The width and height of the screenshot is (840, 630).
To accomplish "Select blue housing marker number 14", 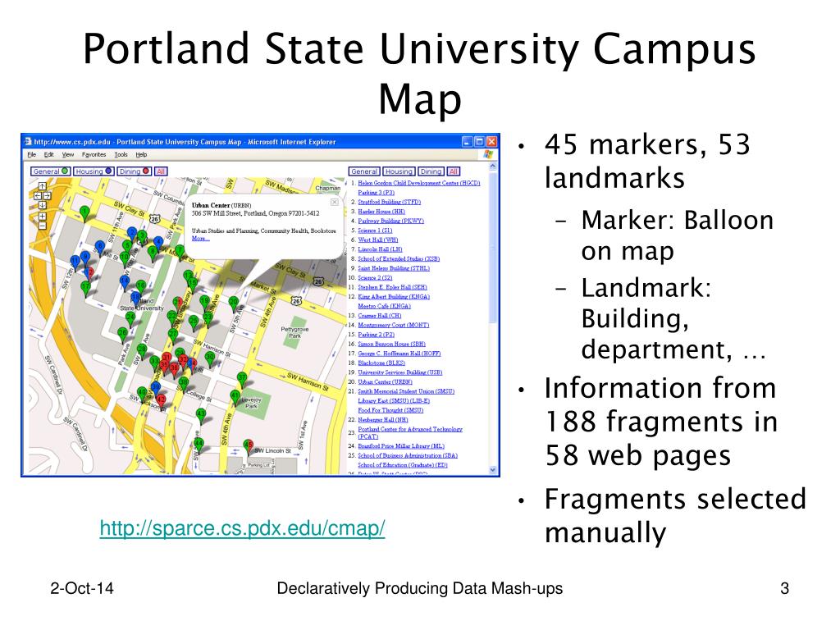I will (x=125, y=283).
